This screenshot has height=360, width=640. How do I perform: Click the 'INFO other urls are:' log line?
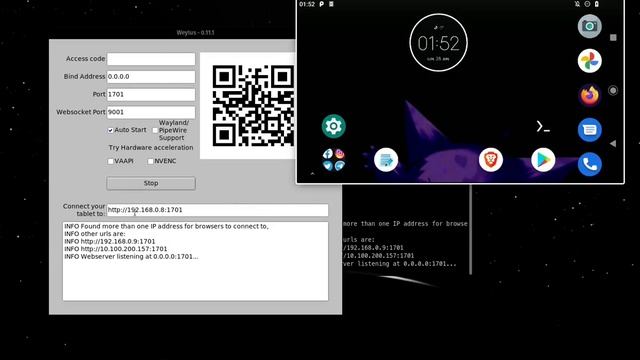point(95,233)
